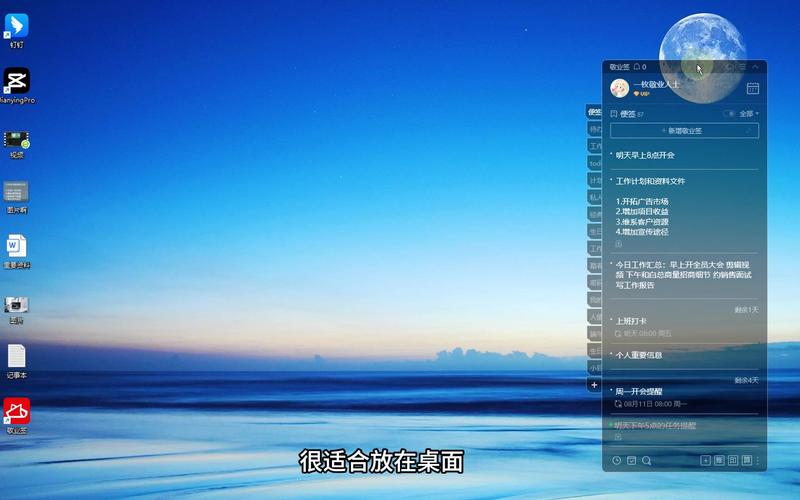Click the search magnifier in the bottom toolbar
800x500 pixels.
coord(646,460)
